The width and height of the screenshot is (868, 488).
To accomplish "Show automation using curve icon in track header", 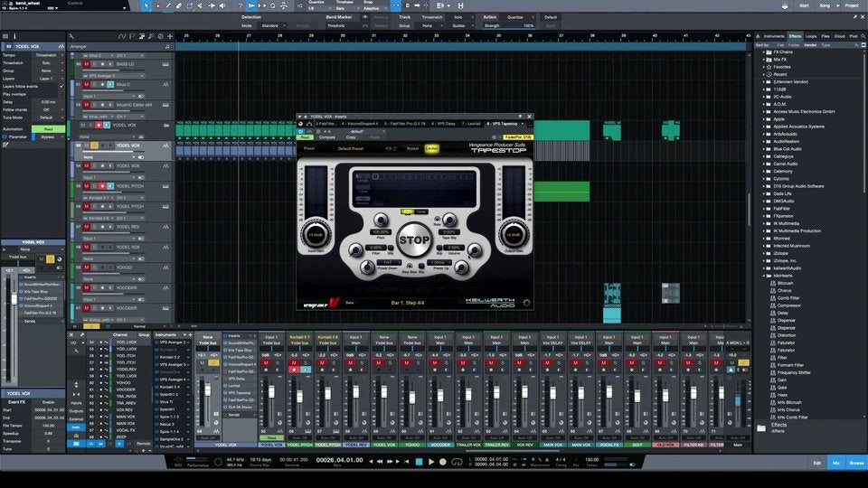I will click(122, 36).
